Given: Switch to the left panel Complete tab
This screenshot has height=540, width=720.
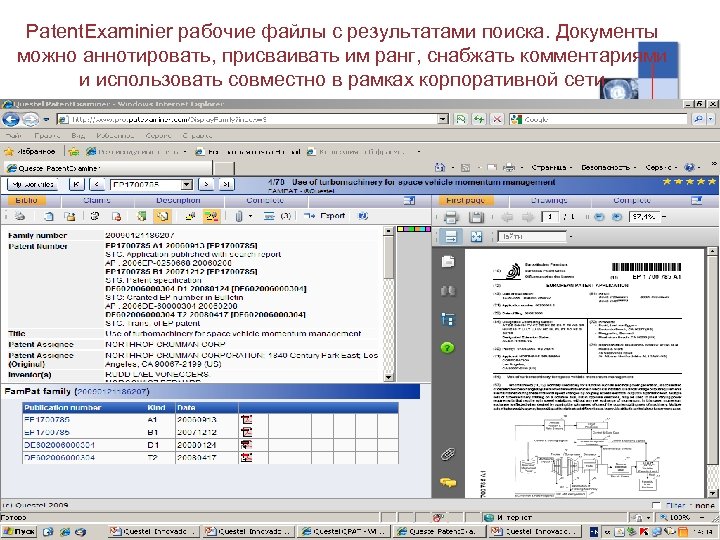Looking at the screenshot, I should (265, 201).
